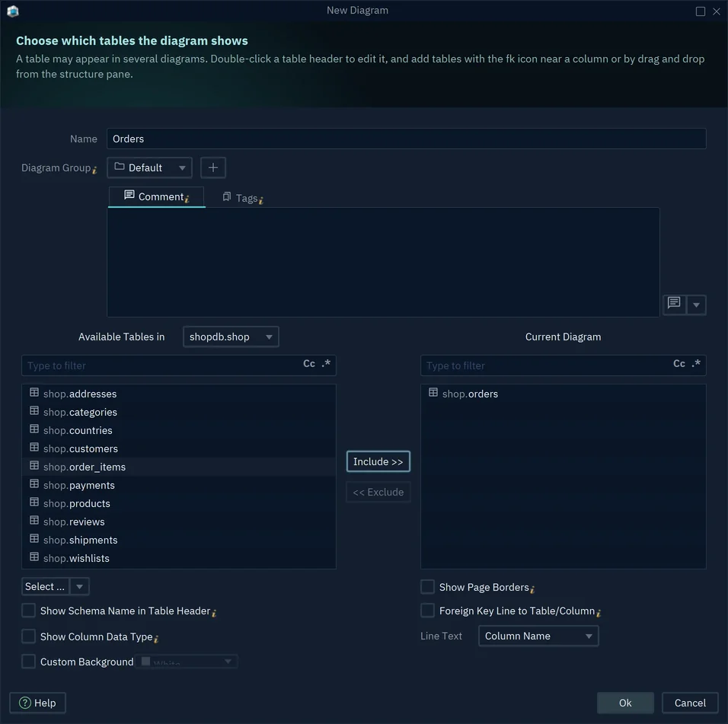Click info icon beside Foreign Key Line option
This screenshot has width=728, height=724.
tap(599, 613)
